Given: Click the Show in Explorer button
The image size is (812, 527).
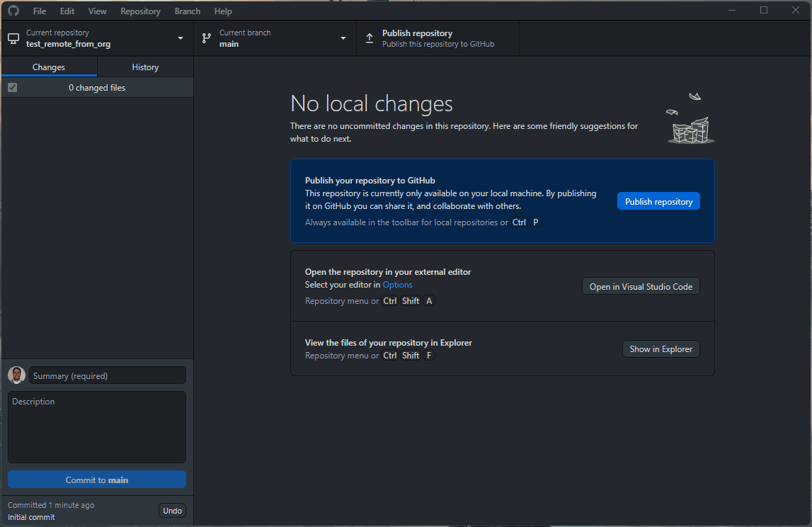Looking at the screenshot, I should [x=661, y=349].
